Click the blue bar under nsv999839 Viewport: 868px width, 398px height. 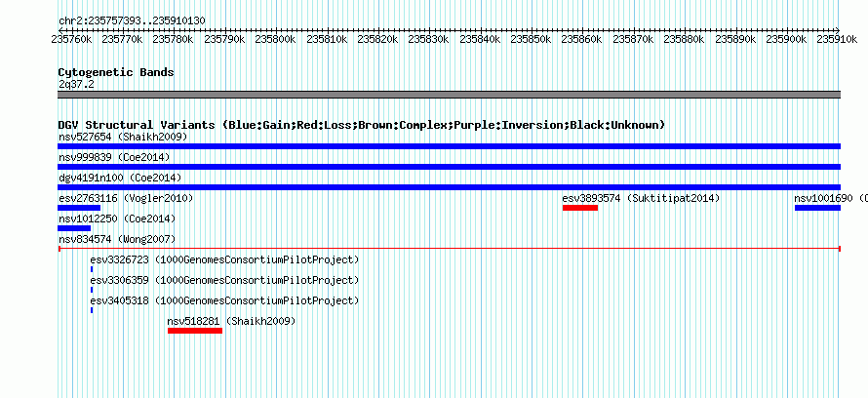click(449, 167)
